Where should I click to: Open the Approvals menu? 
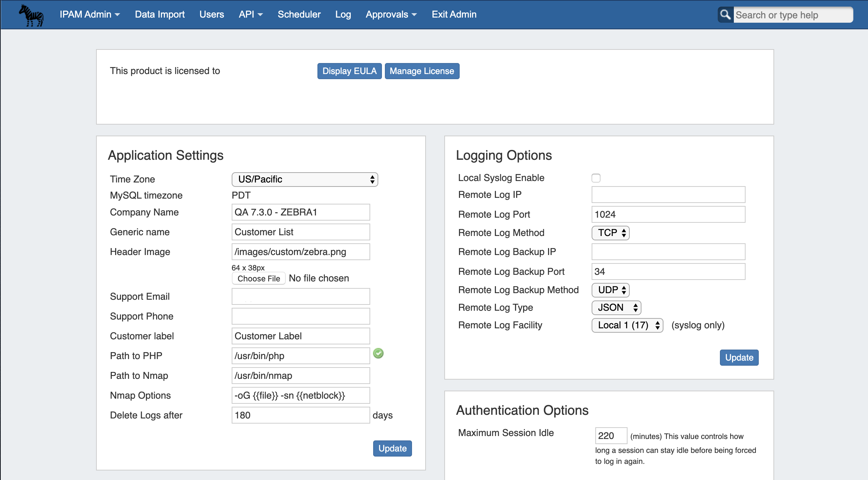coord(391,14)
